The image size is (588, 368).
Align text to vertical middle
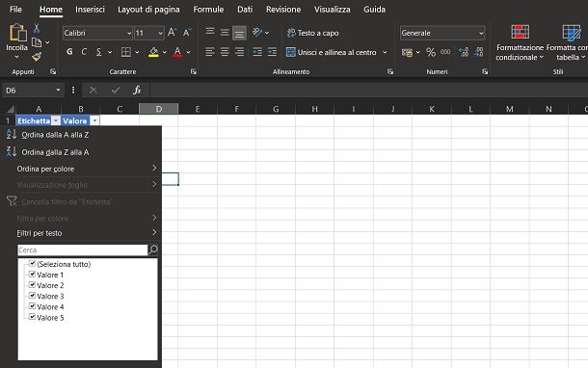[225, 33]
